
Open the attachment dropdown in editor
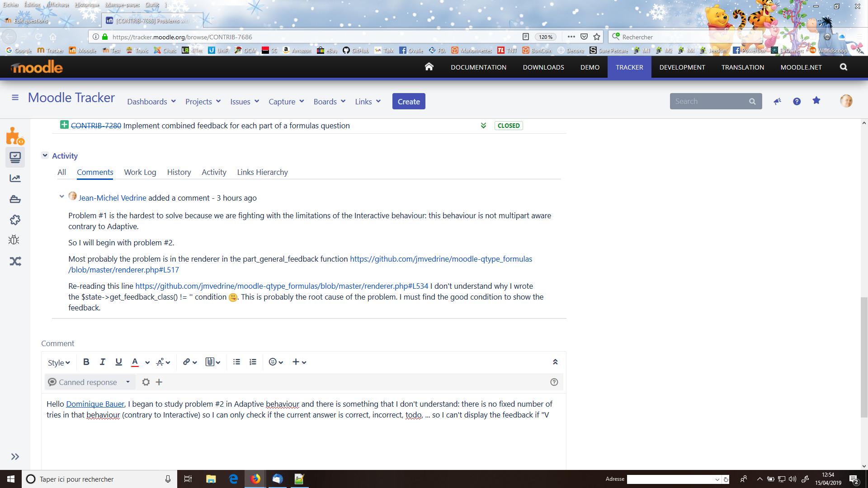click(x=212, y=362)
